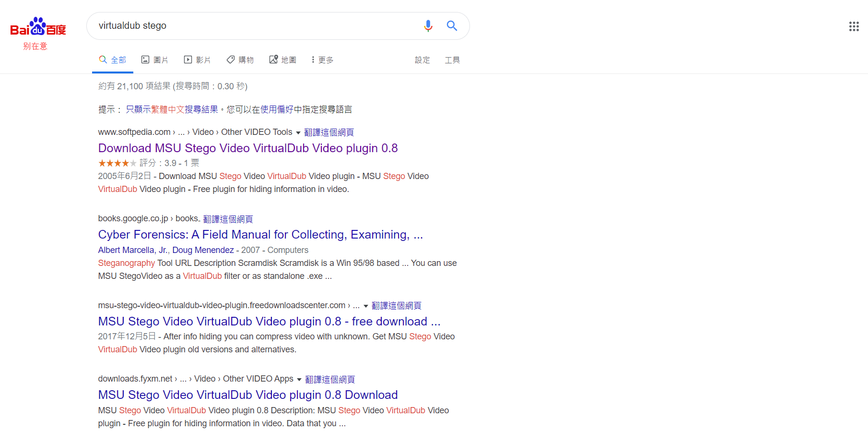868x432 pixels.
Task: Click 翻譯這個網頁 beside books.google.co.jp
Action: point(228,219)
